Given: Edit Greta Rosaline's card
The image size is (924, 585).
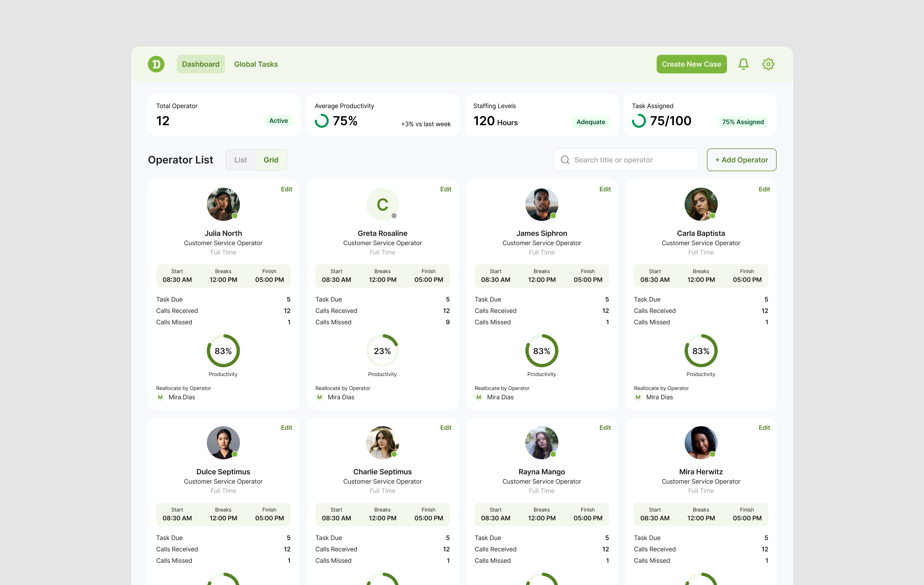Looking at the screenshot, I should (445, 189).
